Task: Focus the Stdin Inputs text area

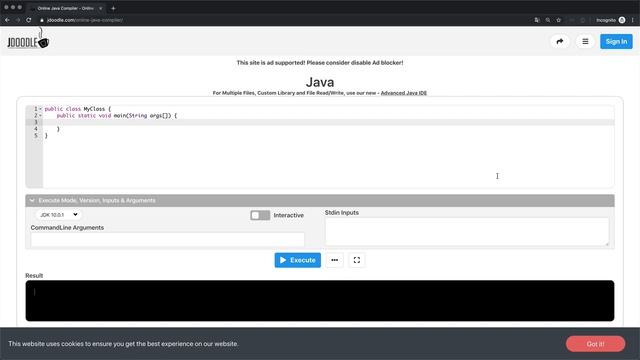Action: pos(467,231)
